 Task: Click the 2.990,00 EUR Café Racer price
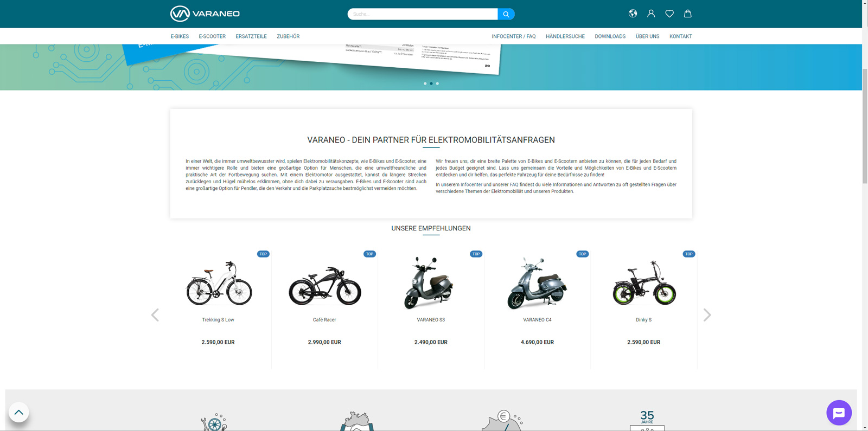[324, 342]
